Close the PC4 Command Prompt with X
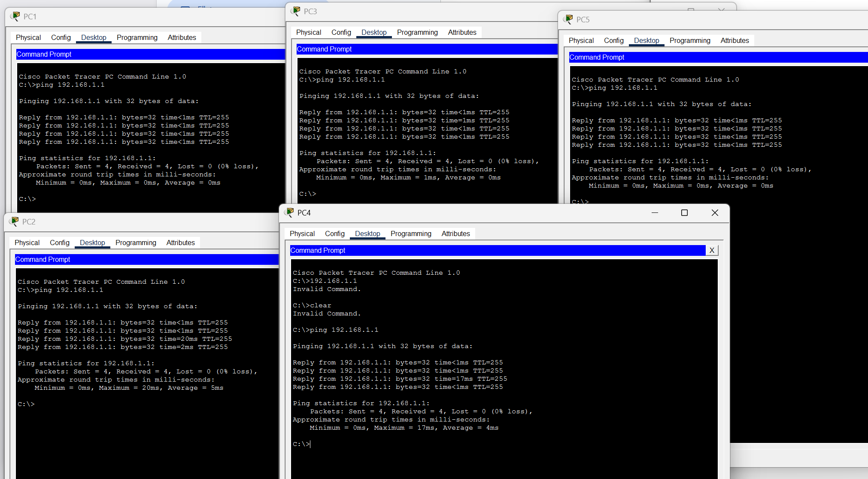 click(x=712, y=250)
